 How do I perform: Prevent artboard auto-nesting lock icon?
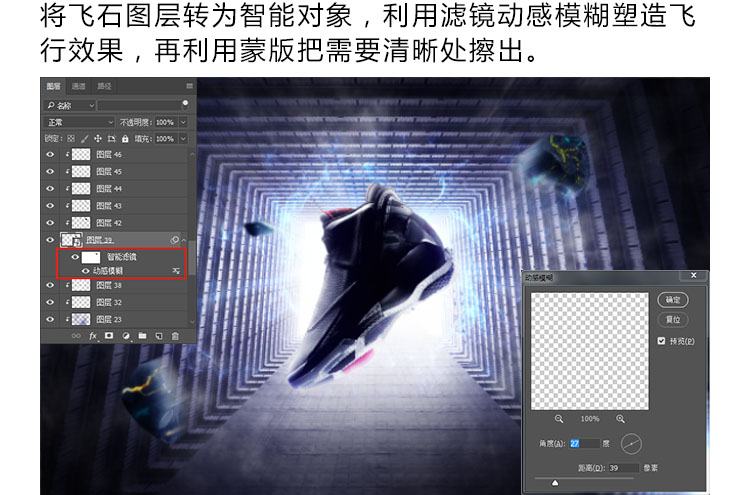111,139
